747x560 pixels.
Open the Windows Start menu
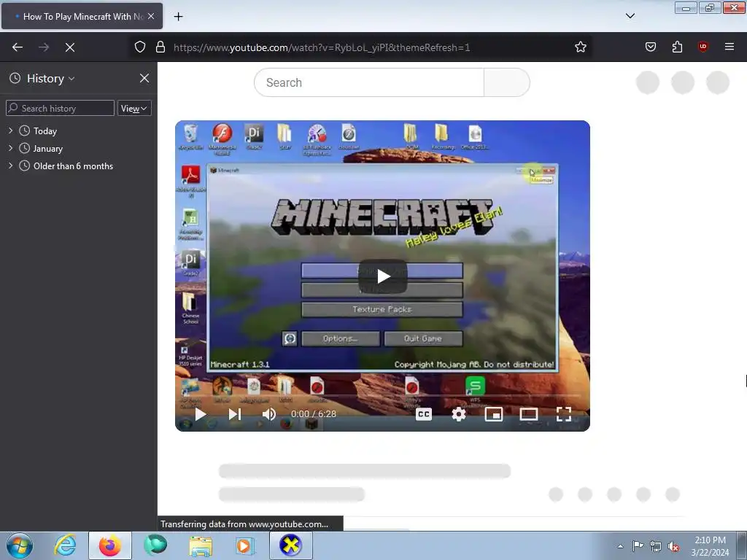(x=20, y=545)
